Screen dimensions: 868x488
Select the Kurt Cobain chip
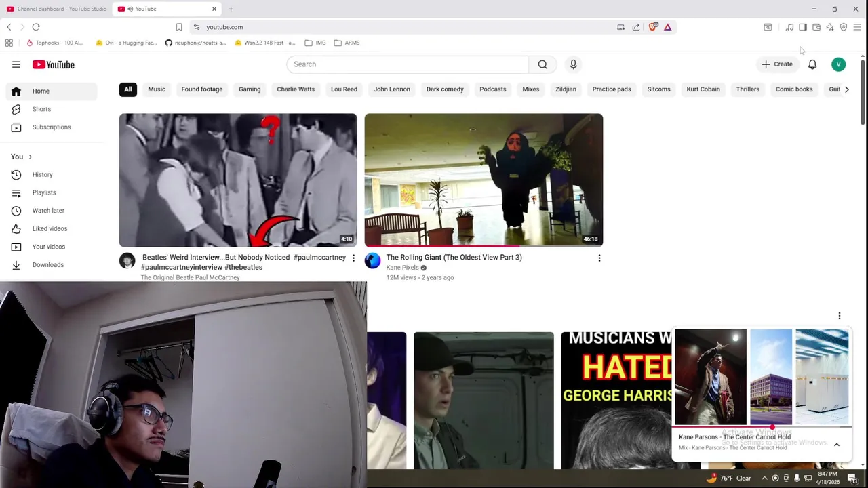tap(703, 89)
